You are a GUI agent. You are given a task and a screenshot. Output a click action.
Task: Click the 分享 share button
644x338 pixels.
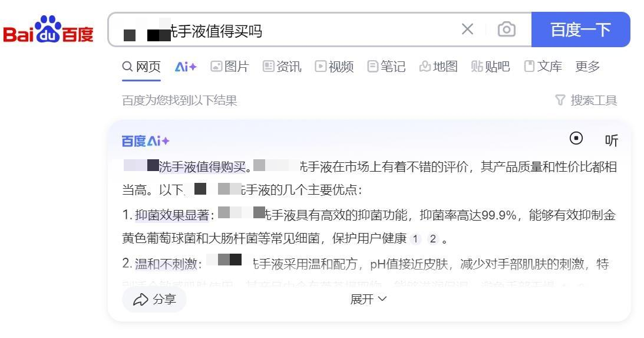[x=154, y=300]
